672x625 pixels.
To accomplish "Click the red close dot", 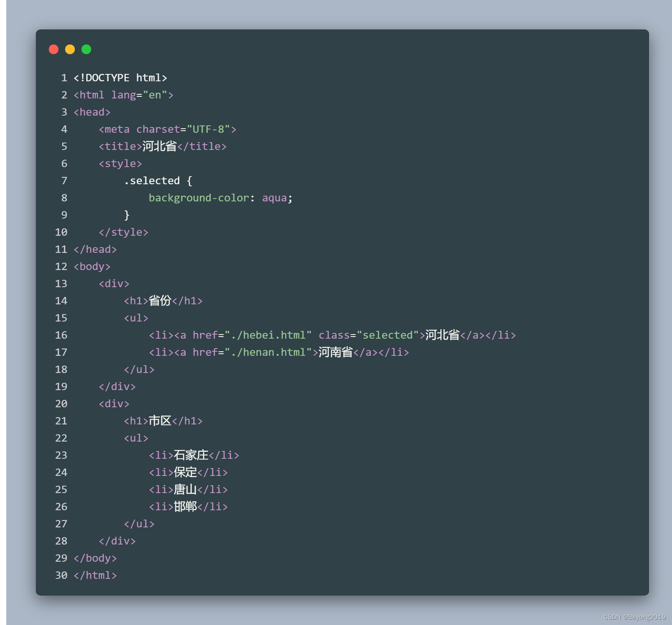I will (x=54, y=49).
